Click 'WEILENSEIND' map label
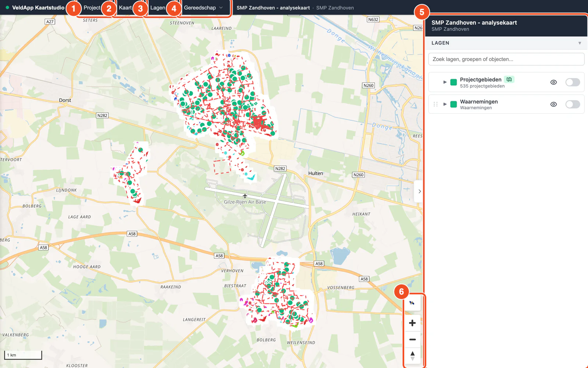 (301, 343)
